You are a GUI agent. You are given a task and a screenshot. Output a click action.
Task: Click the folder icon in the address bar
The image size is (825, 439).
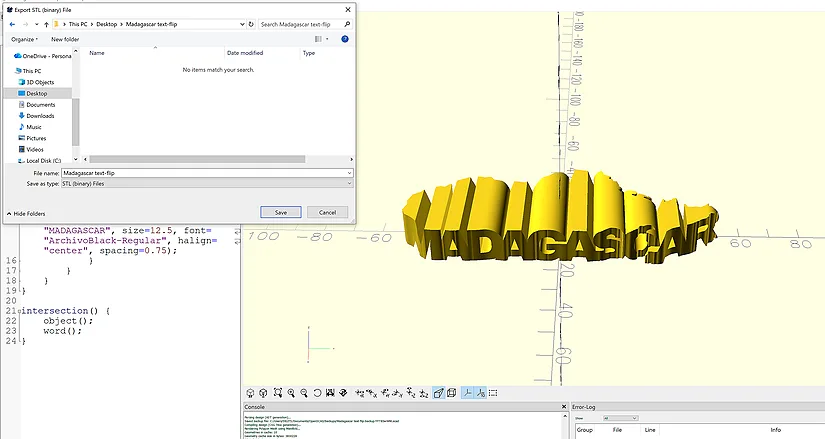(x=56, y=24)
